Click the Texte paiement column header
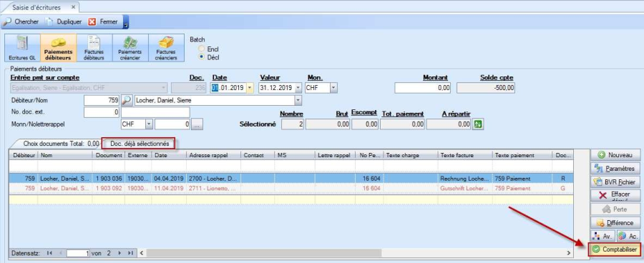Image resolution: width=644 pixels, height=263 pixels. [522, 156]
